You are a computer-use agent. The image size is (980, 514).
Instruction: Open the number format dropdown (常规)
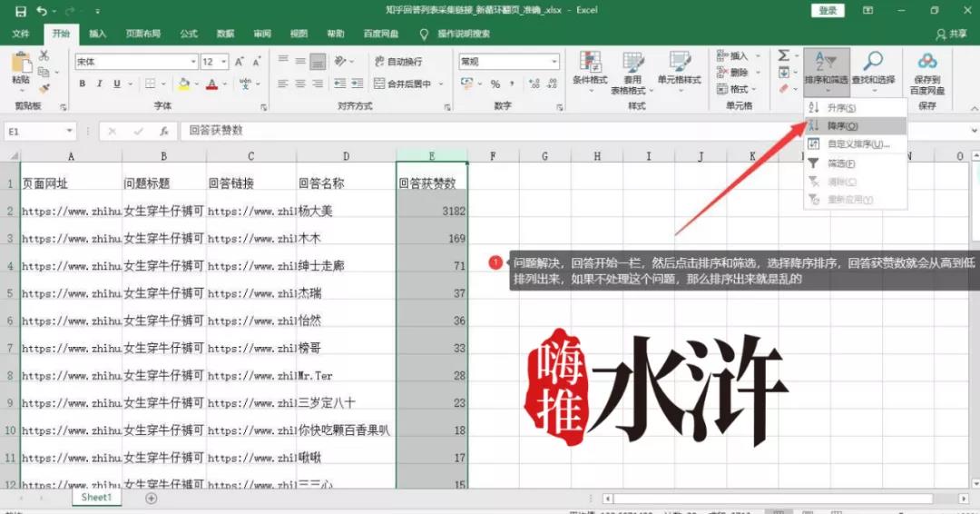(x=554, y=61)
